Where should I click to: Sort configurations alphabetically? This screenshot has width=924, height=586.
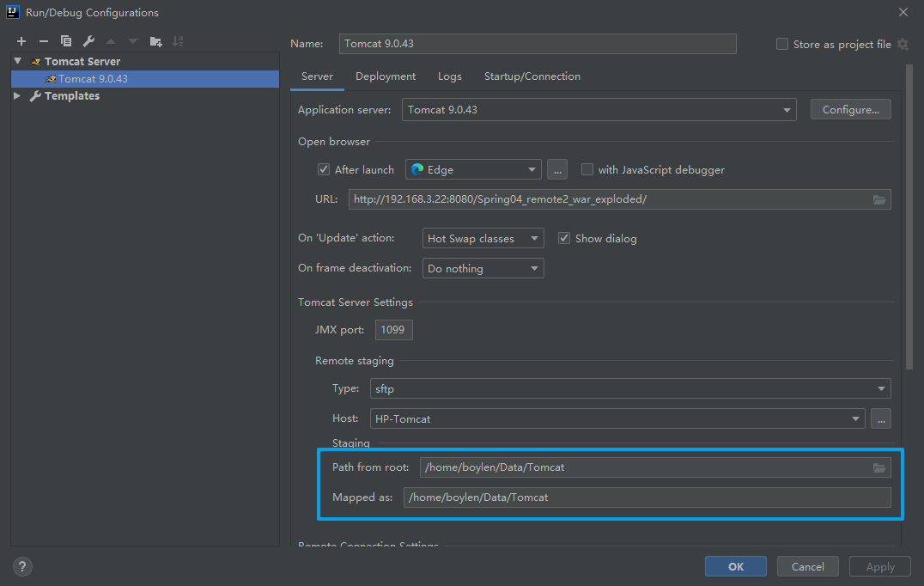[178, 41]
